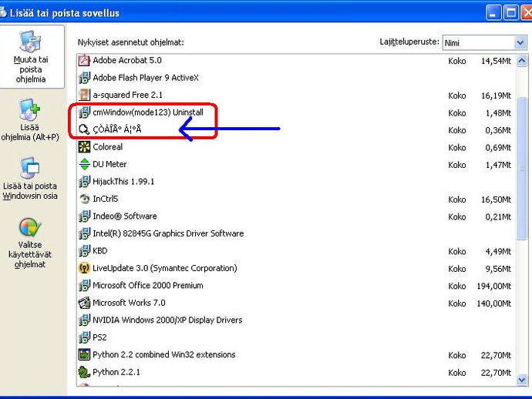Click the cmWindow(mode123) Uninstall icon
The image size is (532, 399).
pyautogui.click(x=84, y=112)
